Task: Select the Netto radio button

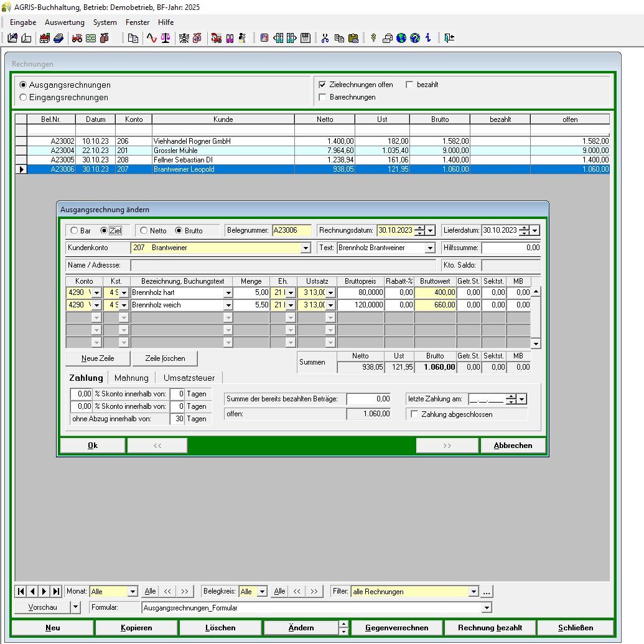Action: coord(144,230)
